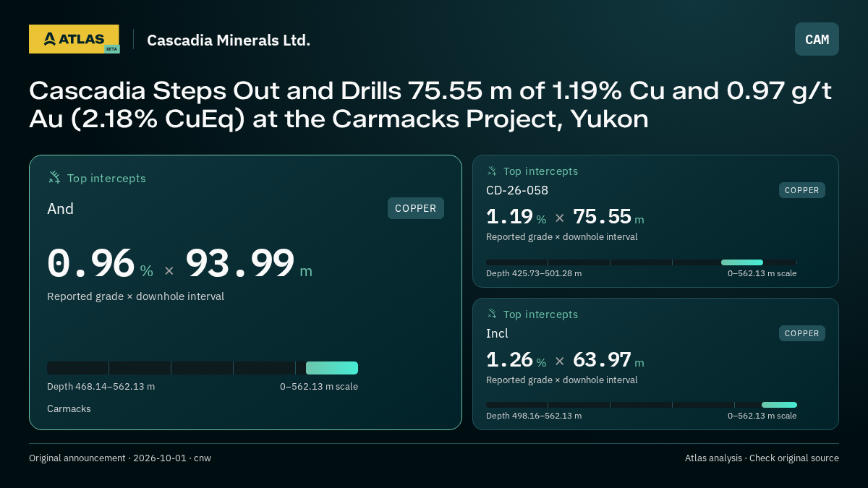Click the drill icon in the Incl card
The height and width of the screenshot is (488, 868).
coord(492,314)
